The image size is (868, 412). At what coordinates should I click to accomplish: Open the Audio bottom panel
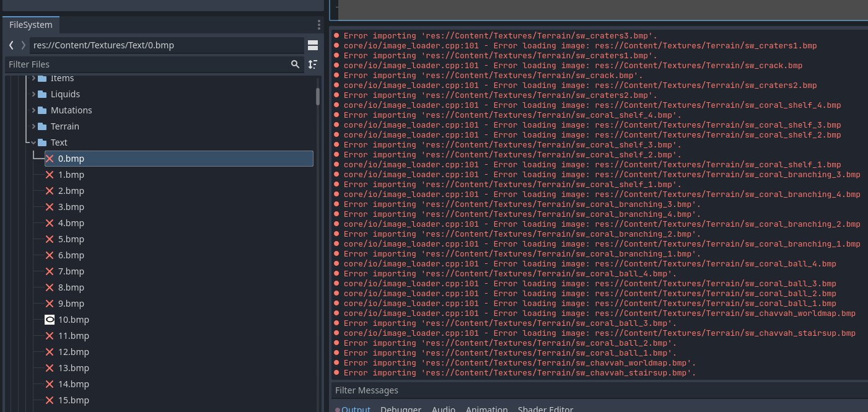(x=443, y=409)
